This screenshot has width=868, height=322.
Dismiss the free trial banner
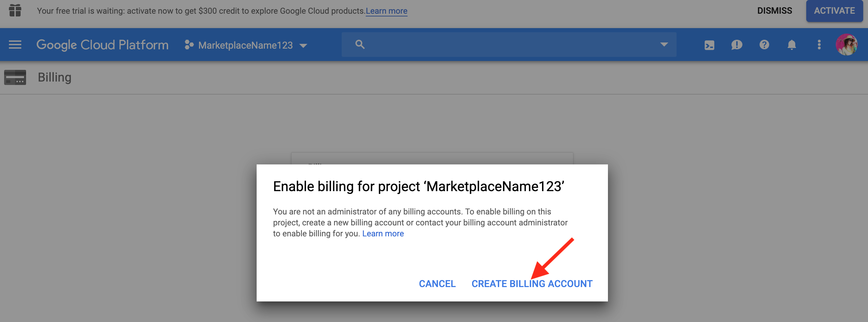(774, 11)
